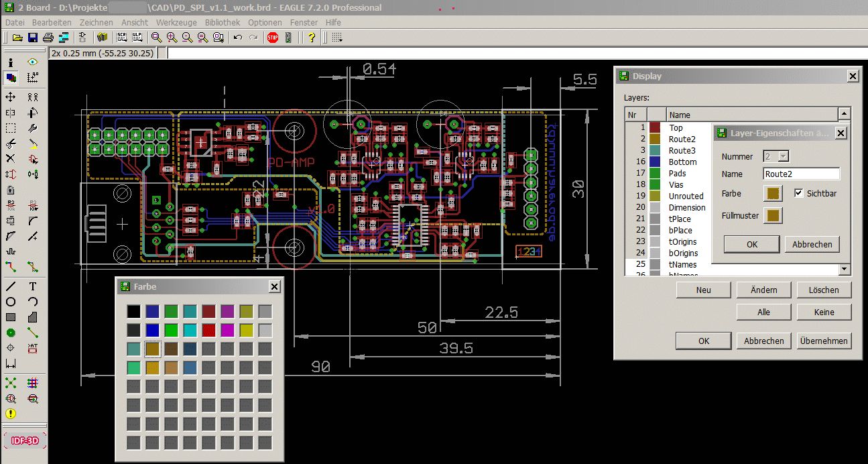The height and width of the screenshot is (464, 868).
Task: Select the Move tool with four arrows
Action: point(11,97)
